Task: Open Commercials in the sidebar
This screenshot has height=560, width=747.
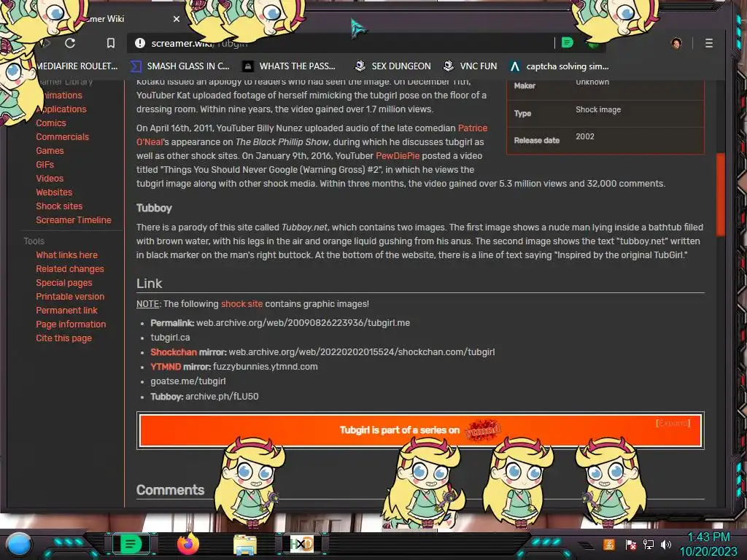Action: click(63, 136)
